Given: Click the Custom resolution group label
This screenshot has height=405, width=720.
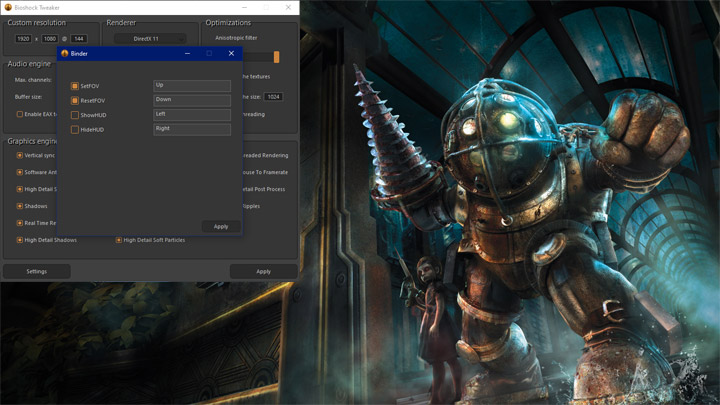Looking at the screenshot, I should 36,22.
